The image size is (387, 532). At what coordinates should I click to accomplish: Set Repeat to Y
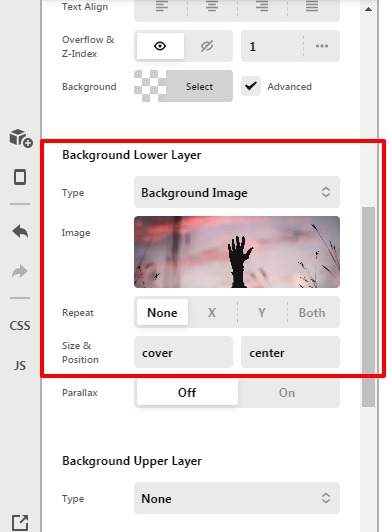click(x=262, y=312)
